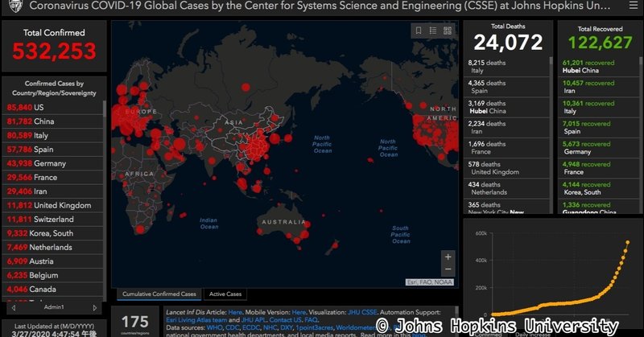Select the 29,566 France row
The image size is (644, 337).
53,177
